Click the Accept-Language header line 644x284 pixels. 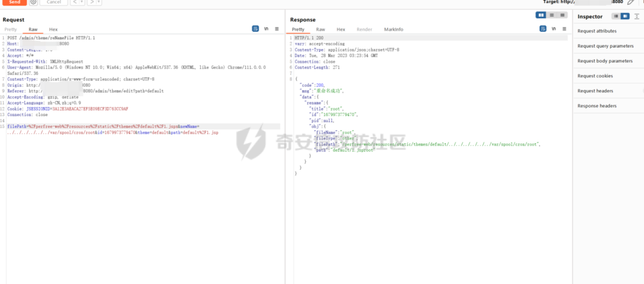44,103
